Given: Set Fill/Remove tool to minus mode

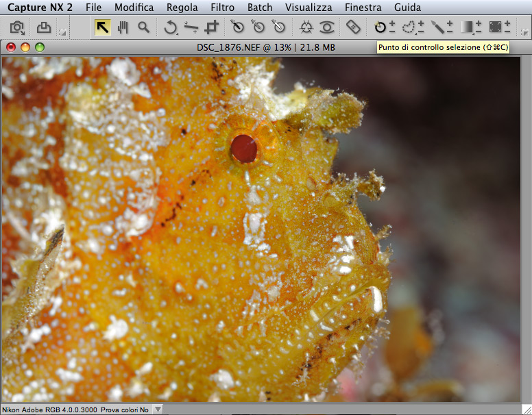Looking at the screenshot, I should pyautogui.click(x=507, y=32).
